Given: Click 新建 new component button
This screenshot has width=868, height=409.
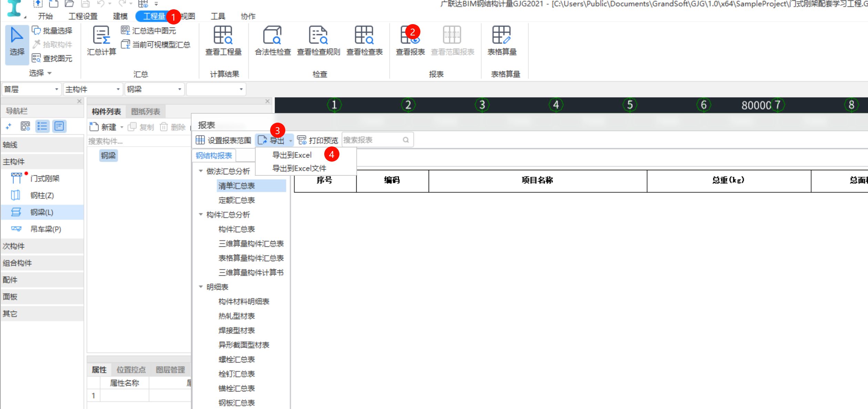Looking at the screenshot, I should (103, 127).
